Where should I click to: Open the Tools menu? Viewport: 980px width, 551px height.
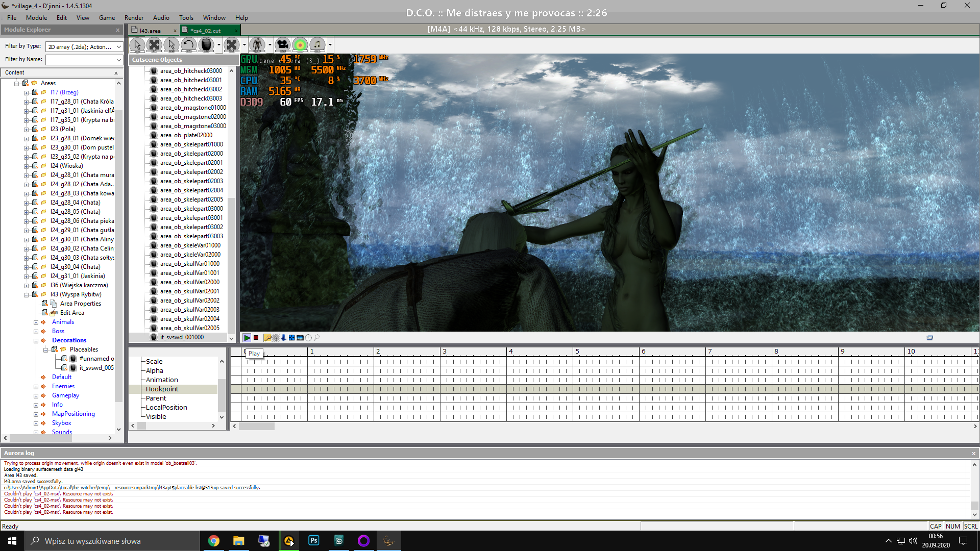click(x=186, y=17)
